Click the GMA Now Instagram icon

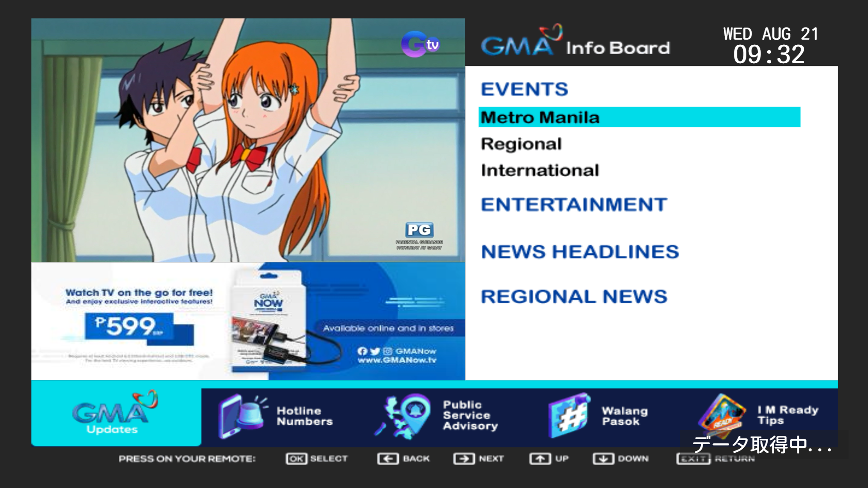[387, 351]
